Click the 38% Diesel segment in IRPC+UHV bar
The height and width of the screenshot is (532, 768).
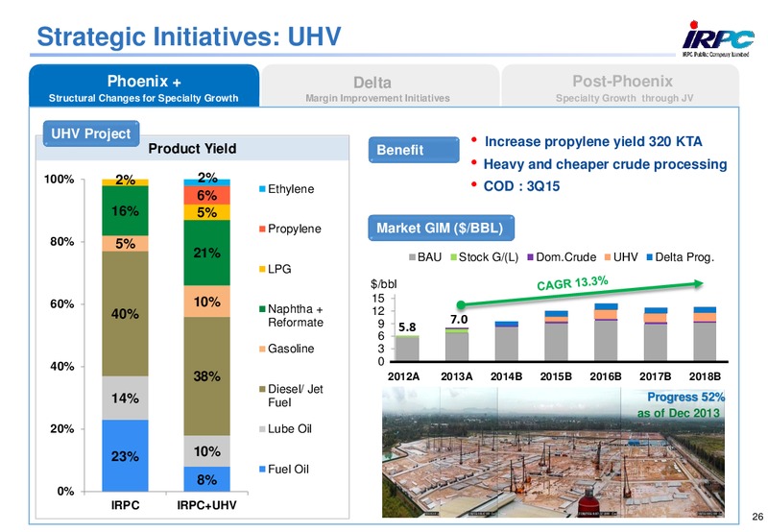[206, 376]
